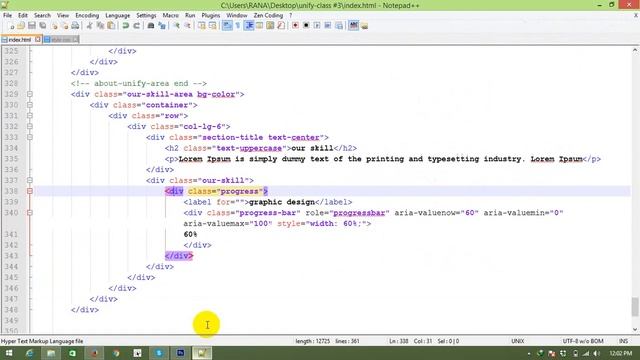Open Skype from taskbar

tap(159, 353)
